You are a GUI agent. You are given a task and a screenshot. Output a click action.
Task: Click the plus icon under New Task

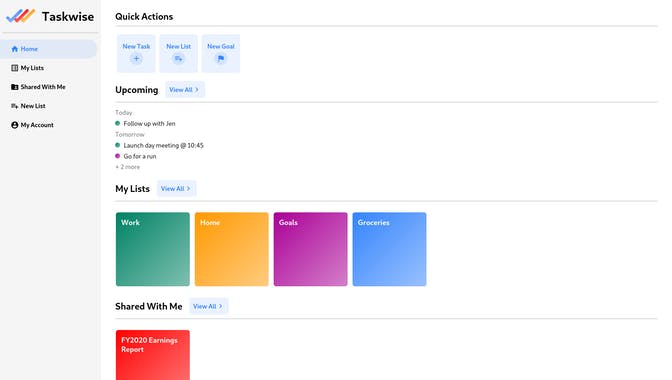tap(136, 59)
